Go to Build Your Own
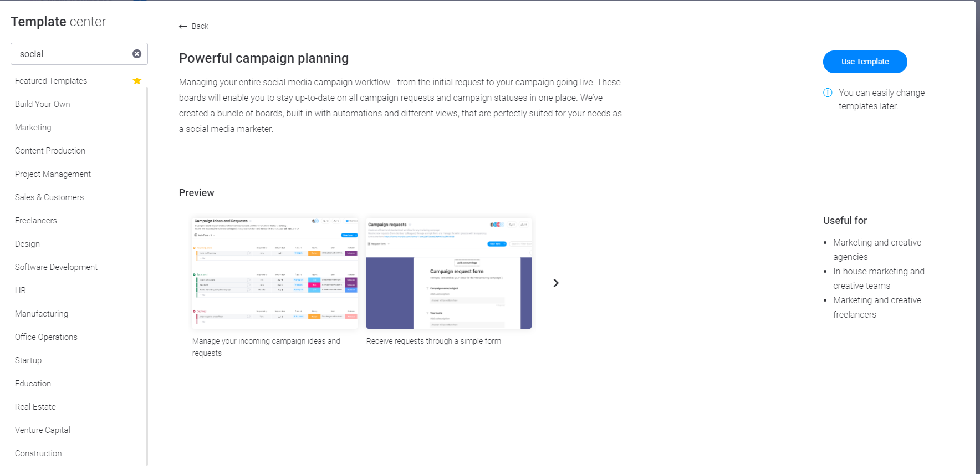The height and width of the screenshot is (474, 980). 43,104
